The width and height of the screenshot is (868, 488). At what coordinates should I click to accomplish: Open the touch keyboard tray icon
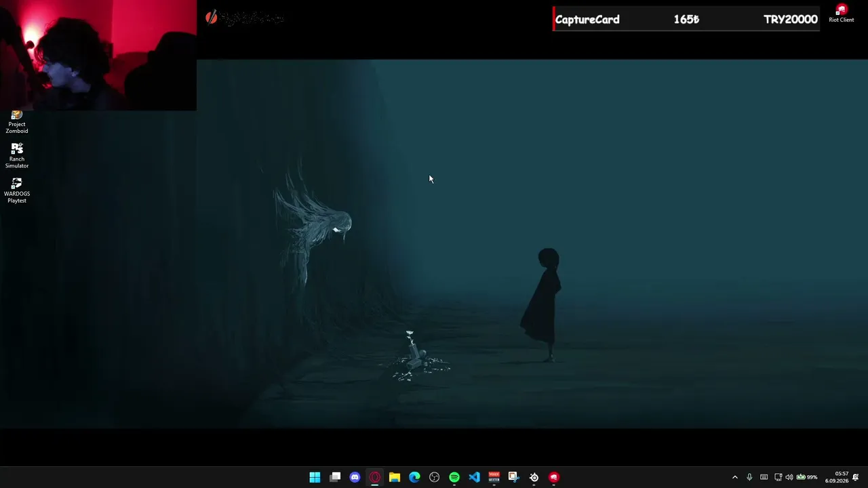pos(764,477)
